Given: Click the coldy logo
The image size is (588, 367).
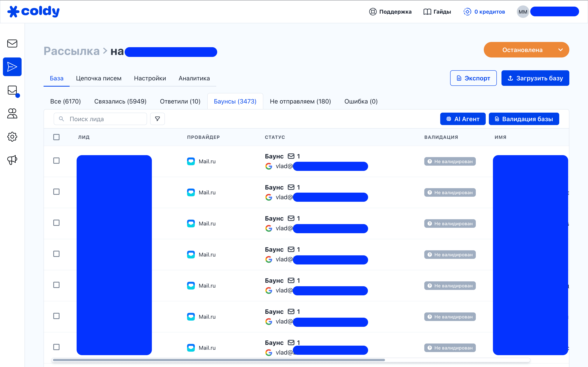Looking at the screenshot, I should (33, 11).
